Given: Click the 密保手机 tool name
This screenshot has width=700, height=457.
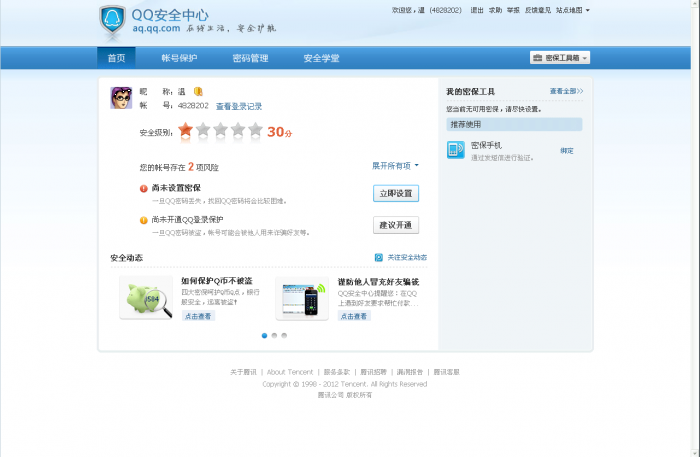Looking at the screenshot, I should pos(487,145).
